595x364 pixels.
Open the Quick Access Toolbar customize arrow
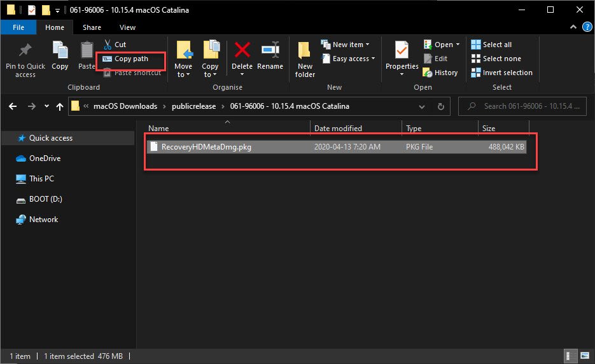tap(57, 11)
